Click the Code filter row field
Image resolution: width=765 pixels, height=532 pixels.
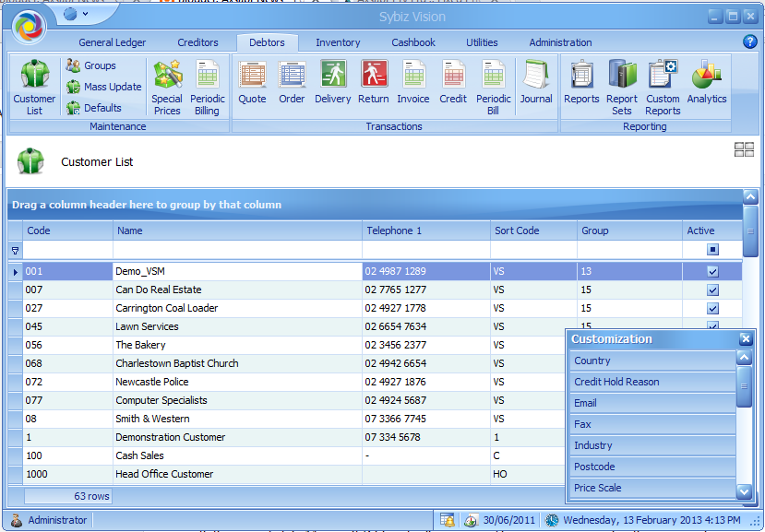[x=67, y=250]
